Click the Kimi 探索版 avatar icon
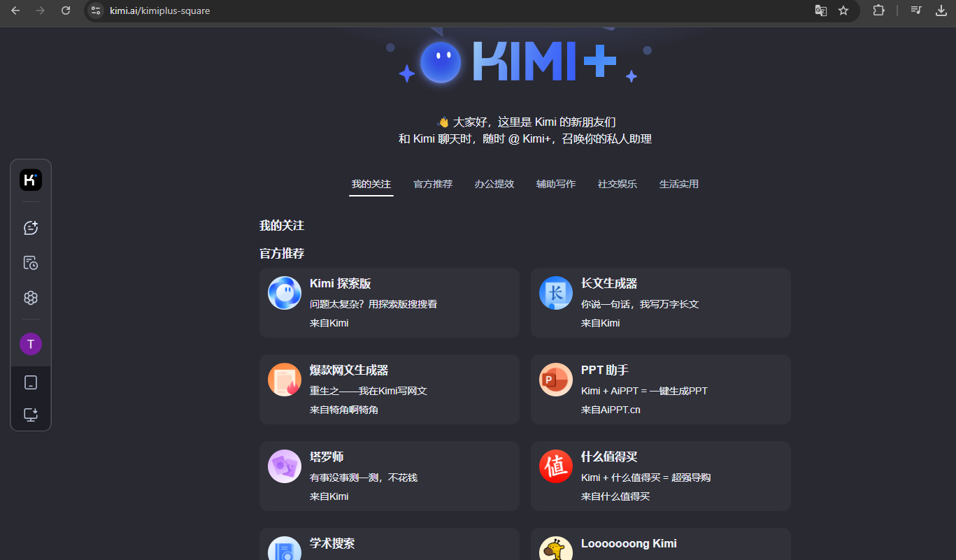 (285, 293)
